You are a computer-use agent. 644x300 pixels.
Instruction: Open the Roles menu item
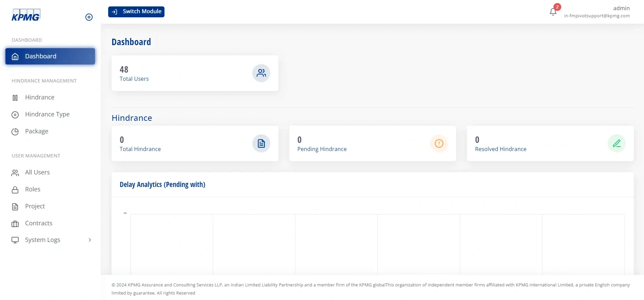33,189
